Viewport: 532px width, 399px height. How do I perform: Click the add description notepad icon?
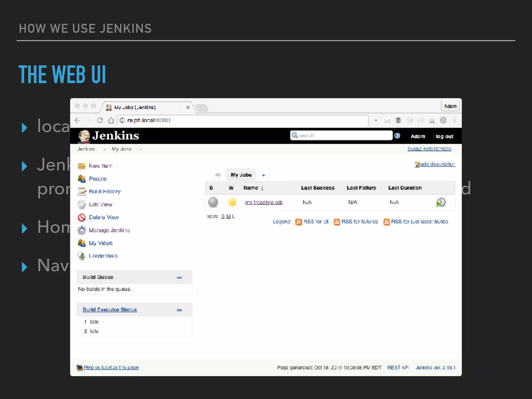417,164
